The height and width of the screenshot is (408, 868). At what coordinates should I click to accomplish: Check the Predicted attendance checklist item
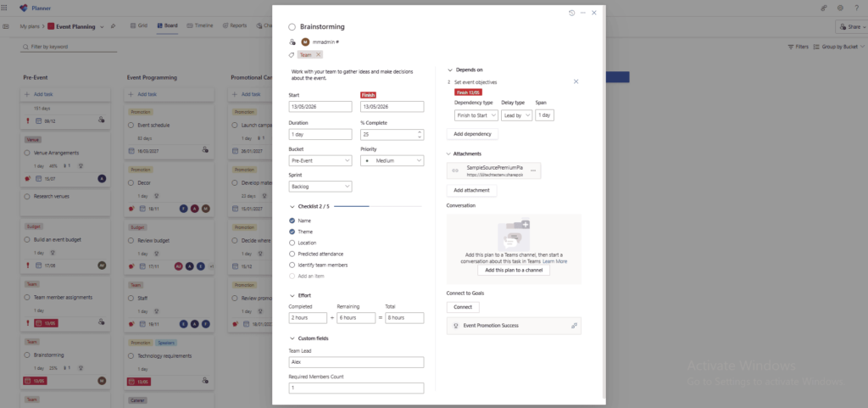point(292,254)
